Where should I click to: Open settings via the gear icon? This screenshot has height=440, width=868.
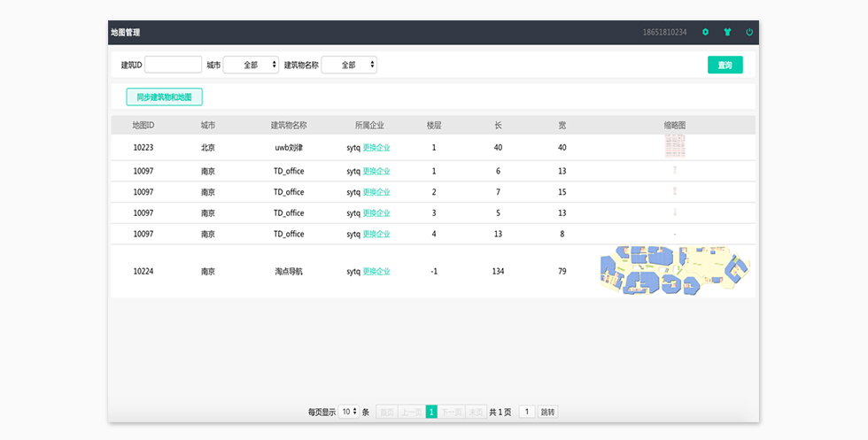tap(706, 32)
